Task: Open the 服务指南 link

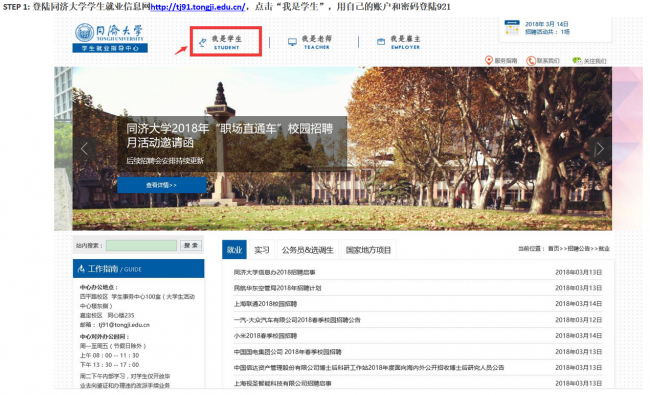Action: tap(506, 61)
